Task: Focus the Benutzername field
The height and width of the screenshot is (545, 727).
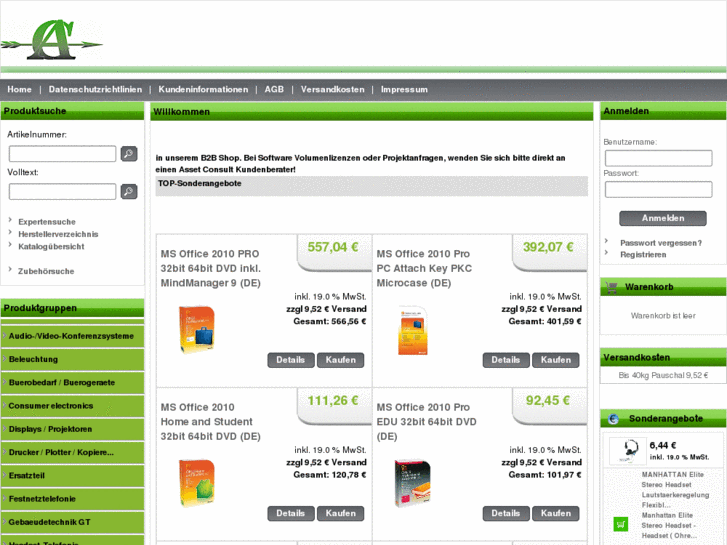Action: [658, 158]
